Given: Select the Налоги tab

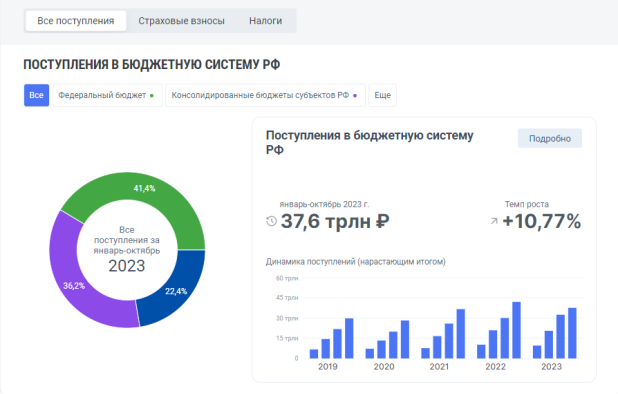Looking at the screenshot, I should (265, 21).
